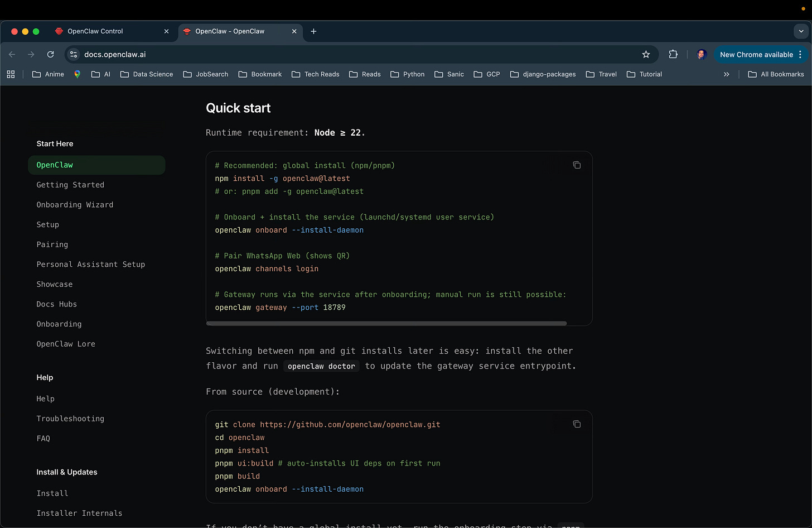Open the Data Science bookmarks folder

147,74
